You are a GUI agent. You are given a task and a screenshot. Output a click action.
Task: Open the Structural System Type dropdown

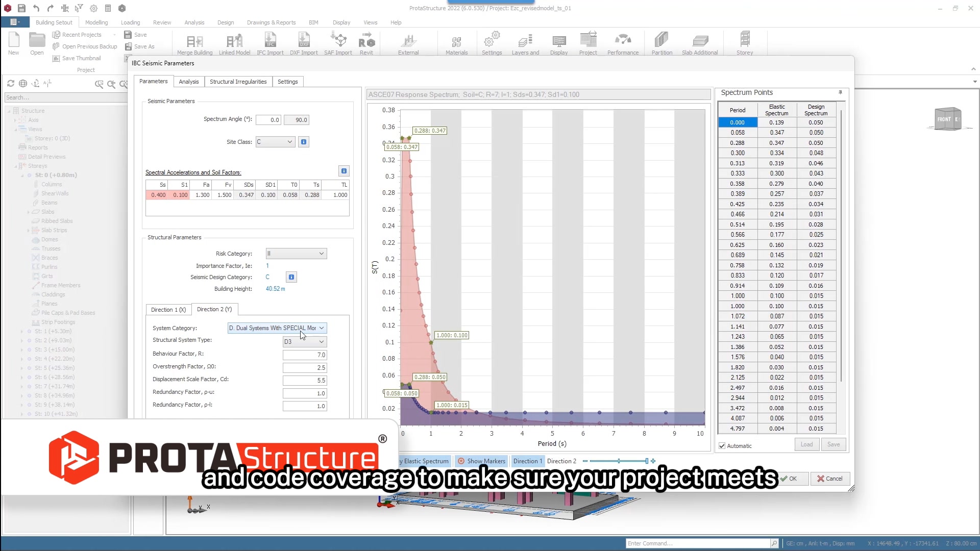(305, 342)
